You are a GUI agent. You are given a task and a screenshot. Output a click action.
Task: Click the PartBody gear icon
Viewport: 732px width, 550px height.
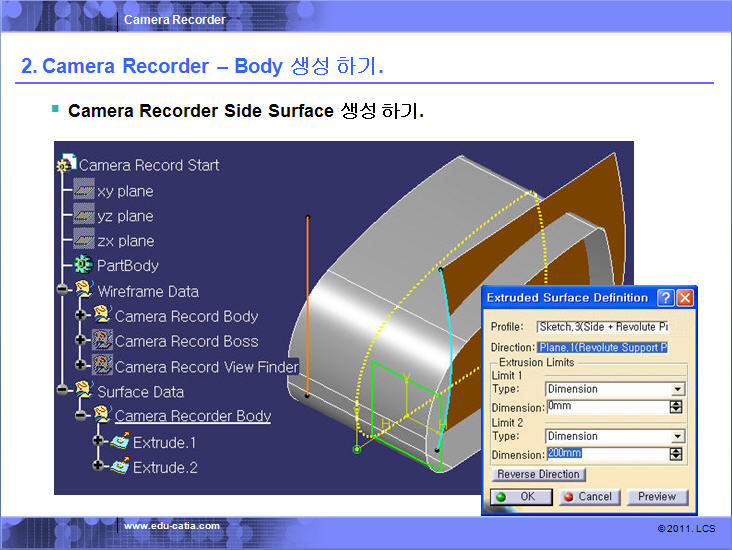(x=84, y=265)
